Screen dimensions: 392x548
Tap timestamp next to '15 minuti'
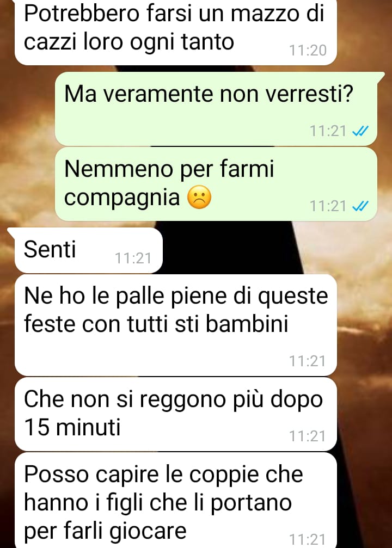[x=308, y=436]
